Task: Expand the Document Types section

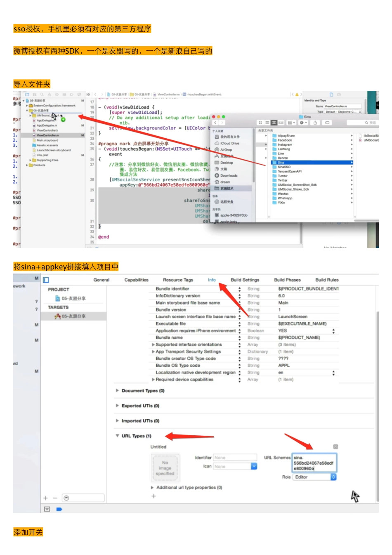Action: point(117,390)
